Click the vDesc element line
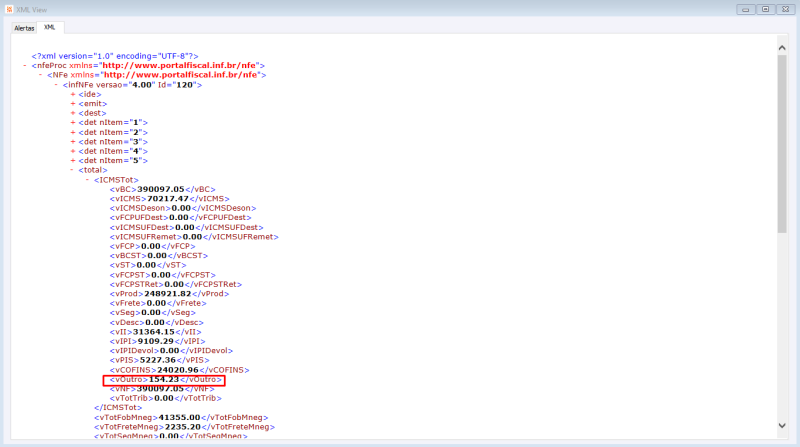This screenshot has height=447, width=800. click(x=157, y=322)
